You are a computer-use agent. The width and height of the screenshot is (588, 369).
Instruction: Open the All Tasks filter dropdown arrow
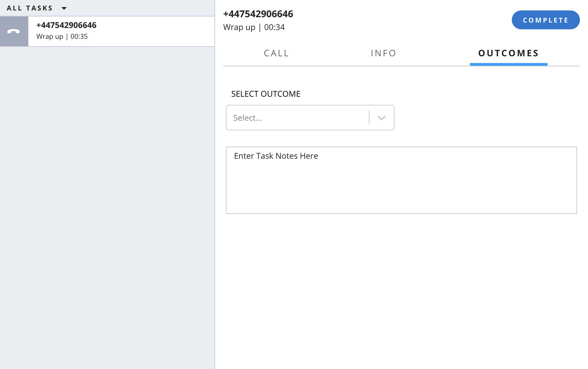[64, 8]
